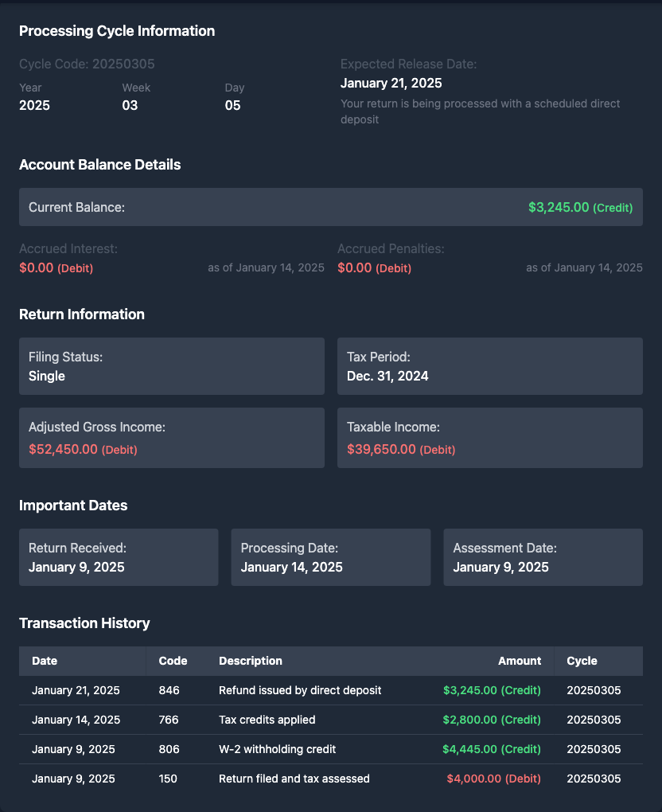This screenshot has width=662, height=812.
Task: Click the Description column header
Action: pyautogui.click(x=251, y=661)
